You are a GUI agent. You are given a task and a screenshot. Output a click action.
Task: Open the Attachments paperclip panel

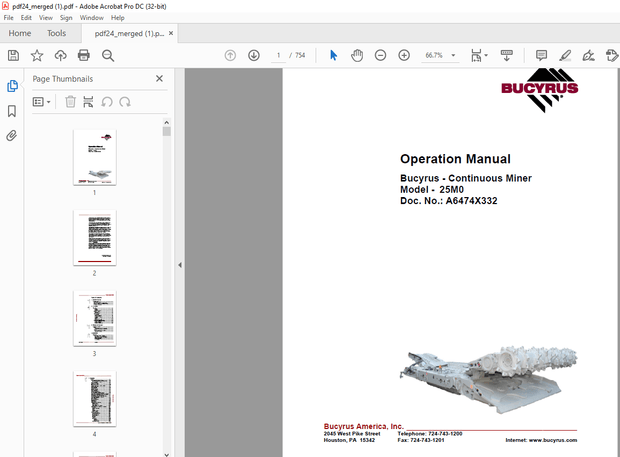(x=12, y=135)
